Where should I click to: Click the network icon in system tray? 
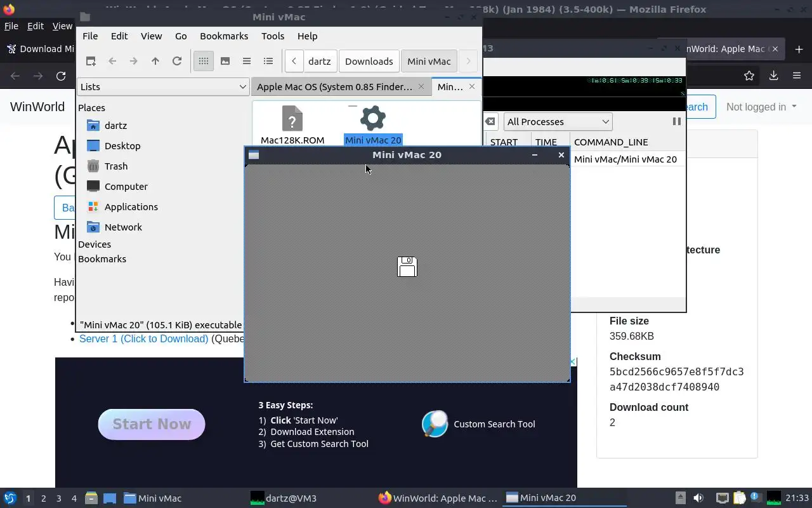point(722,498)
